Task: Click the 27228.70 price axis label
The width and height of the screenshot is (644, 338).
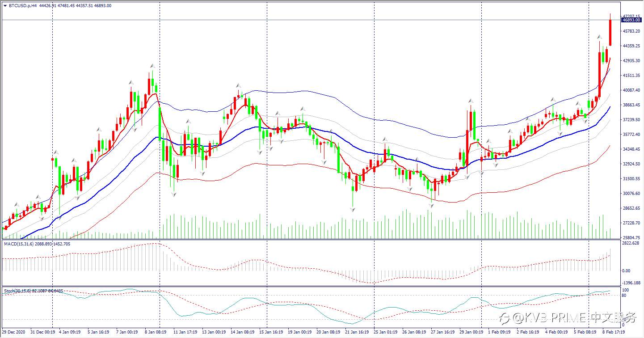Action: click(x=632, y=223)
